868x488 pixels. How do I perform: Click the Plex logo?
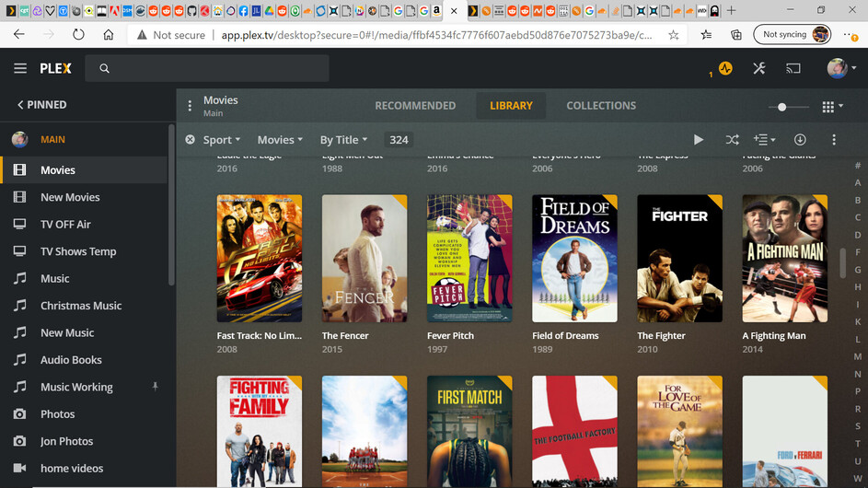click(55, 68)
